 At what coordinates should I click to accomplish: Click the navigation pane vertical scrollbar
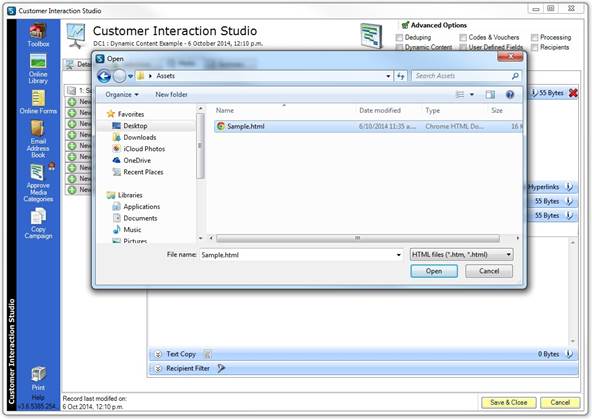click(200, 145)
